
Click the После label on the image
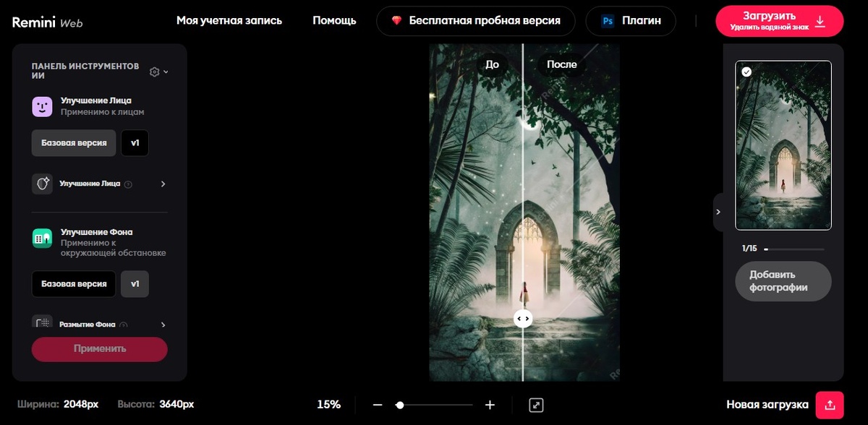pyautogui.click(x=562, y=64)
